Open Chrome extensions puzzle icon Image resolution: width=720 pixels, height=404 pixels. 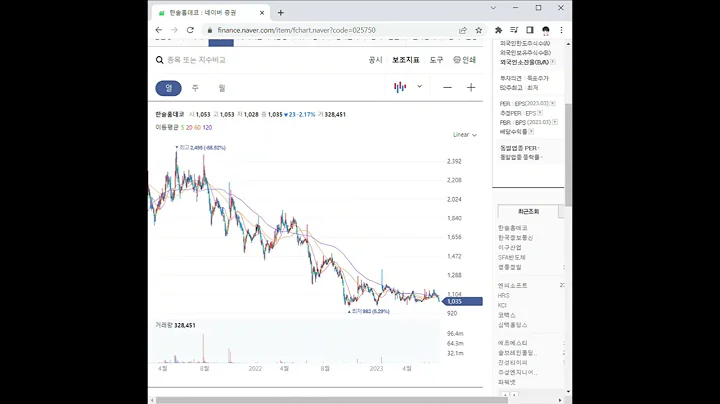498,30
